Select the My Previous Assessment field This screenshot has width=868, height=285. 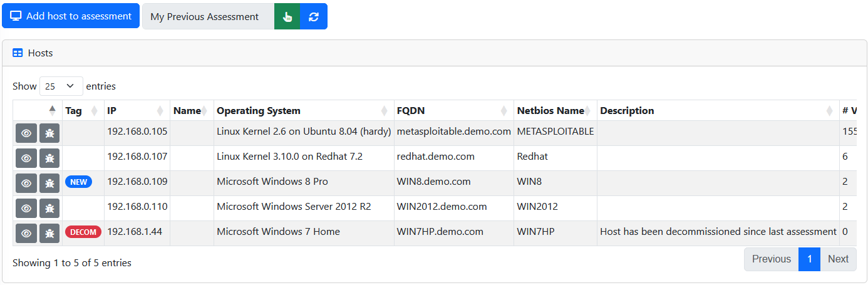[x=208, y=16]
